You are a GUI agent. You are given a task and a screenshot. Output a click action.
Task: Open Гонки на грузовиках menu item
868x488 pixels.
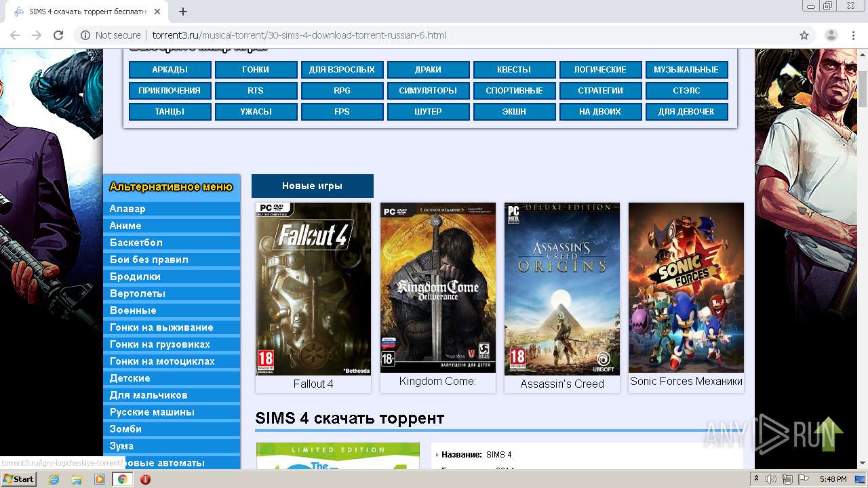(x=172, y=344)
